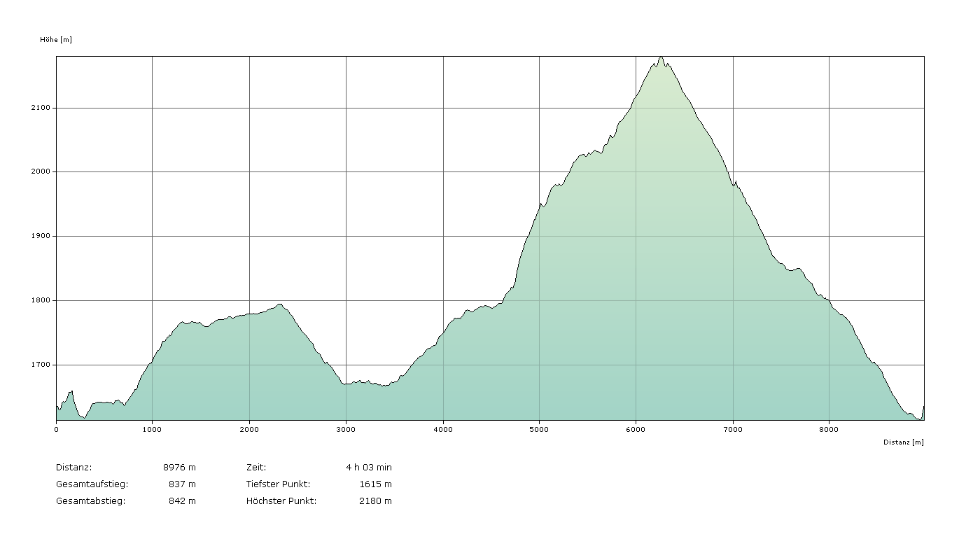Viewport: 980px width, 560px height.
Task: Click the 6000 distance axis label
Action: point(636,429)
